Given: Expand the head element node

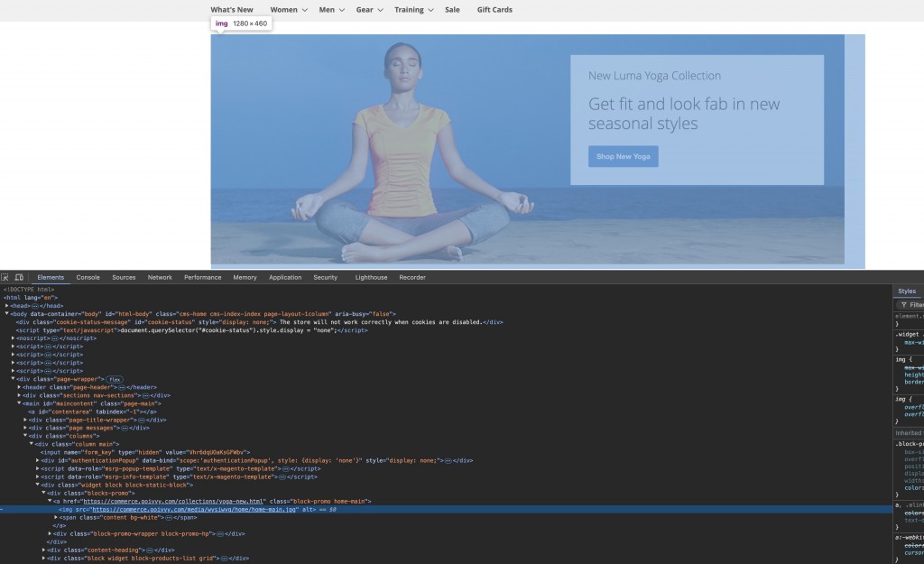Looking at the screenshot, I should click(7, 305).
